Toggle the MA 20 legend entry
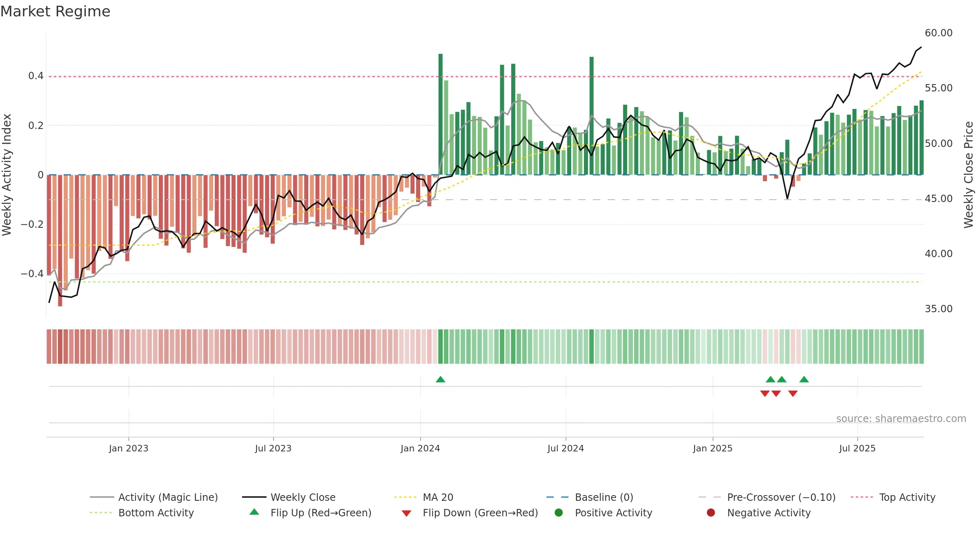Screen dimensions: 980x551 (423, 497)
